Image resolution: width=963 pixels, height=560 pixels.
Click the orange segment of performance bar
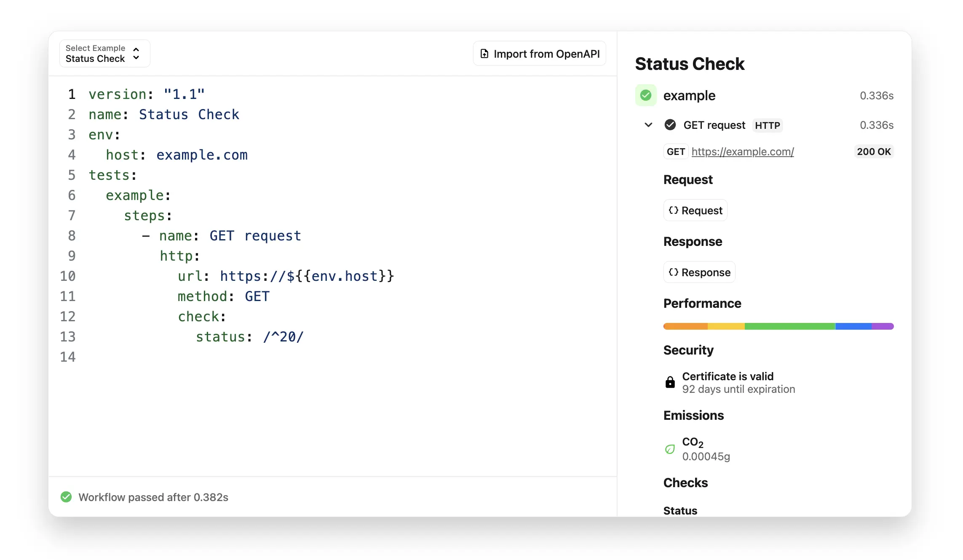(x=685, y=326)
